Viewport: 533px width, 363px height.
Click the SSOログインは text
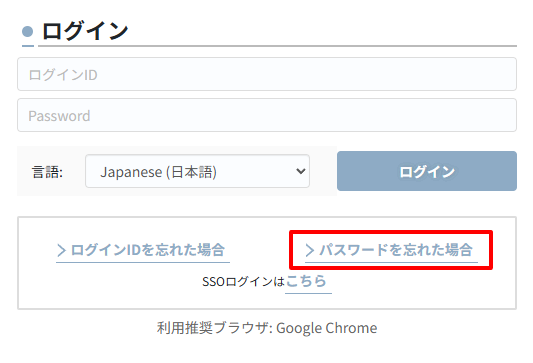click(243, 282)
